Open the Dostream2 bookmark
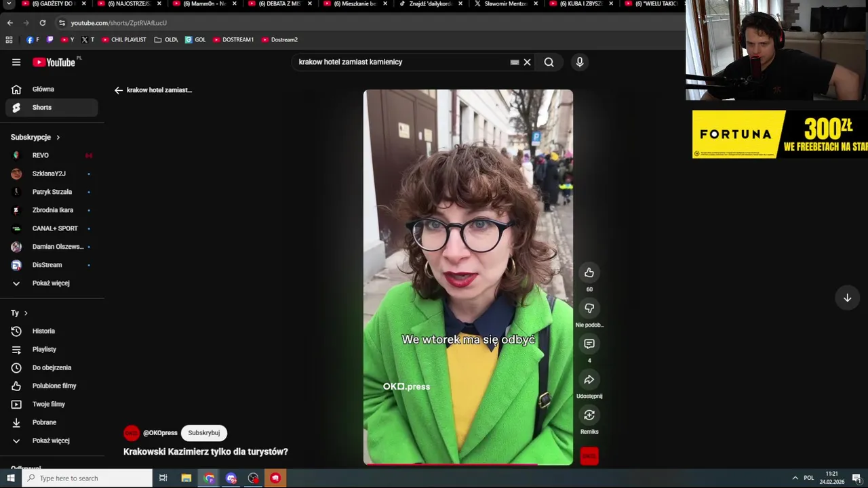 tap(279, 40)
